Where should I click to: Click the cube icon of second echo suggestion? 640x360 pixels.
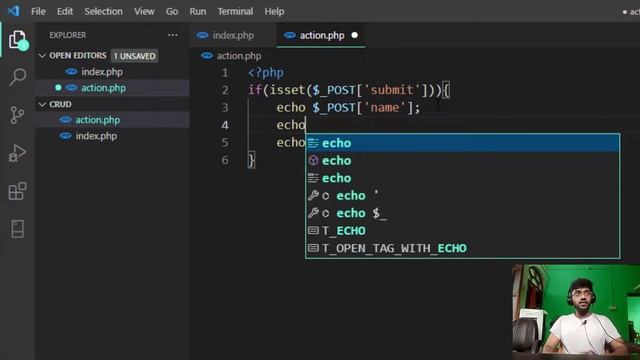313,160
